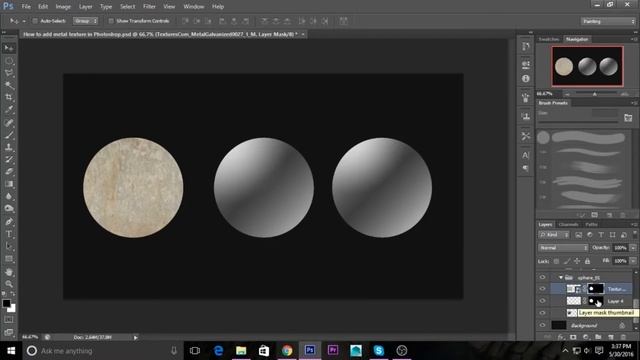Select the Zoom tool
Image resolution: width=640 pixels, height=360 pixels.
click(9, 284)
